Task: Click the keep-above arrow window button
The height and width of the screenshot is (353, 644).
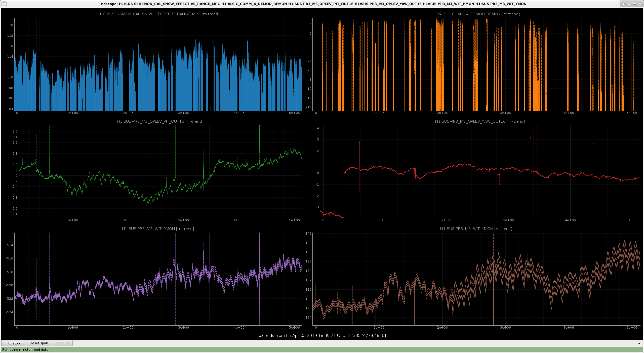Action: pyautogui.click(x=623, y=4)
